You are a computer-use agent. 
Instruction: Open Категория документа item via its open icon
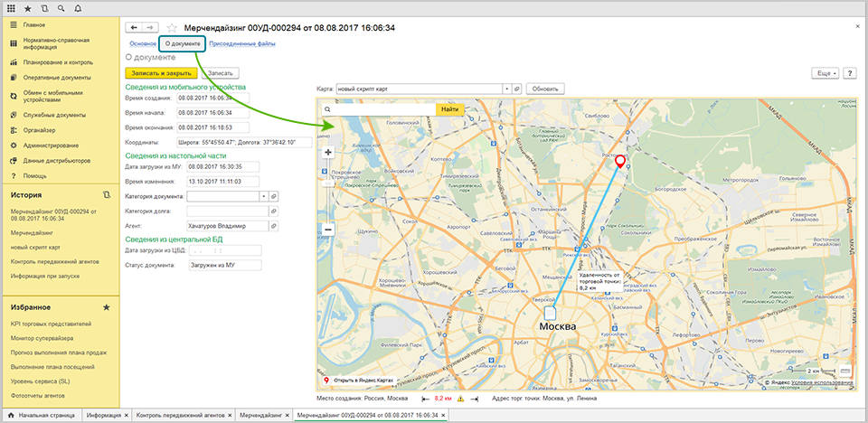coord(273,196)
